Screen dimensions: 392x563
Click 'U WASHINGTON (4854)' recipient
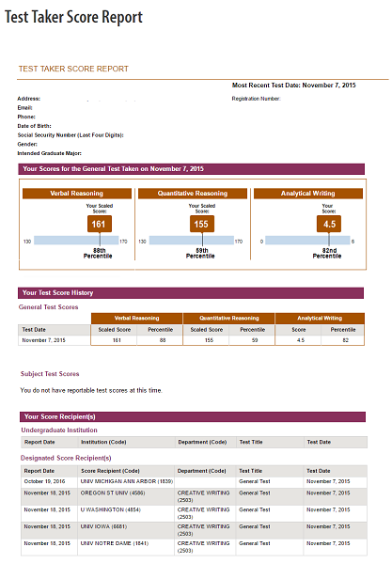click(x=110, y=509)
